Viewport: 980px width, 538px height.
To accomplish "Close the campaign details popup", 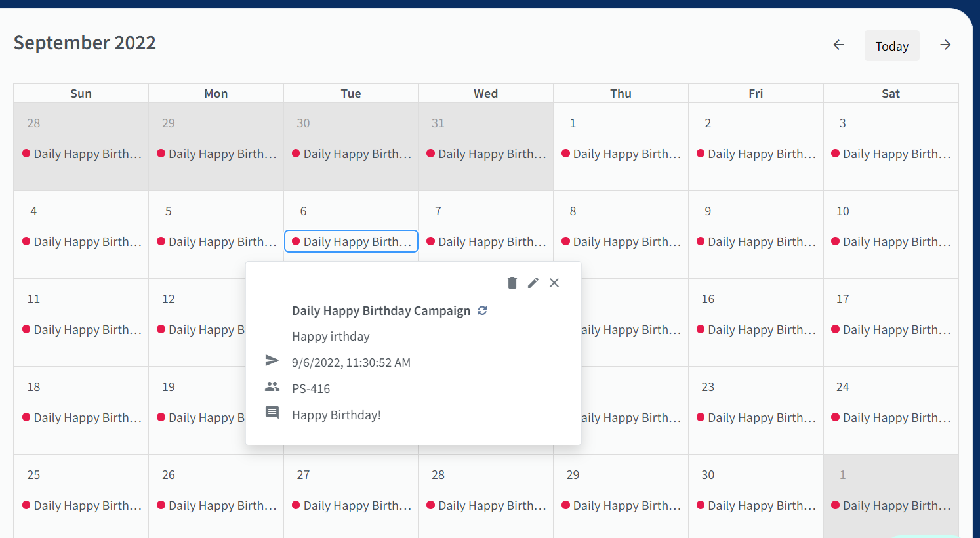I will tap(554, 283).
